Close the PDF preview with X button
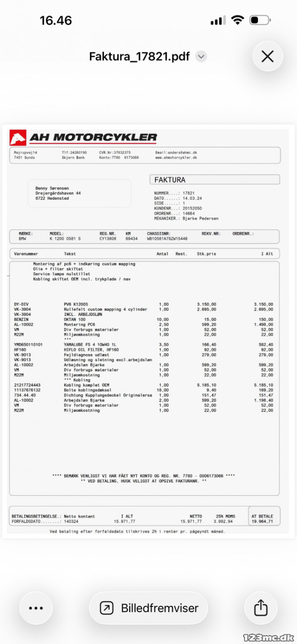 pos(267,56)
